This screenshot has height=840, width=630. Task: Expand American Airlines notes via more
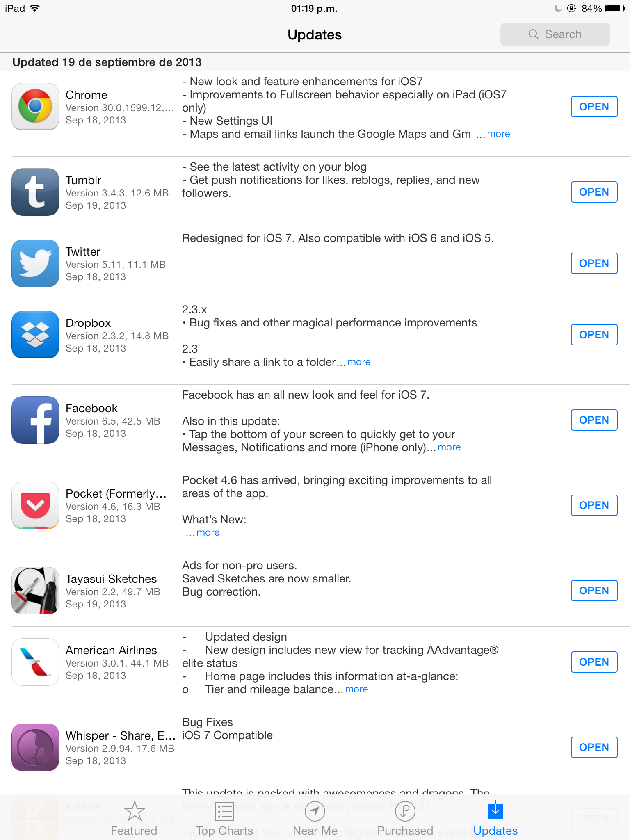(356, 689)
